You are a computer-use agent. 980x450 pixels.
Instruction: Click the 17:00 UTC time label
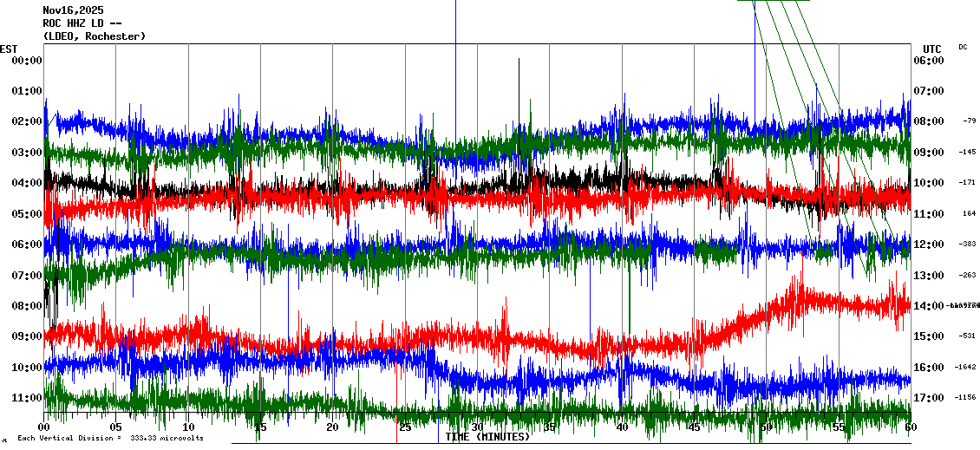click(929, 398)
